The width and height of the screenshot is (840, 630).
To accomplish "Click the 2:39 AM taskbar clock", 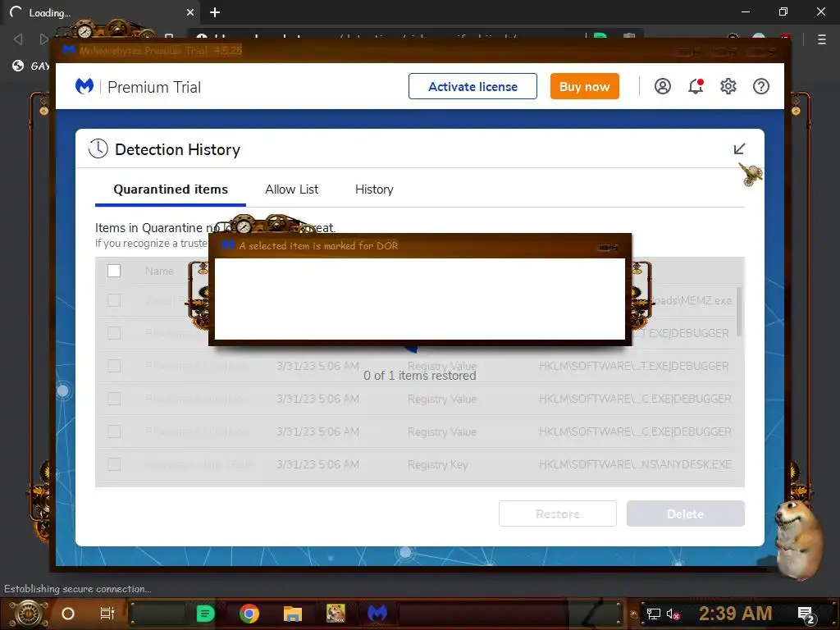I will (x=736, y=614).
